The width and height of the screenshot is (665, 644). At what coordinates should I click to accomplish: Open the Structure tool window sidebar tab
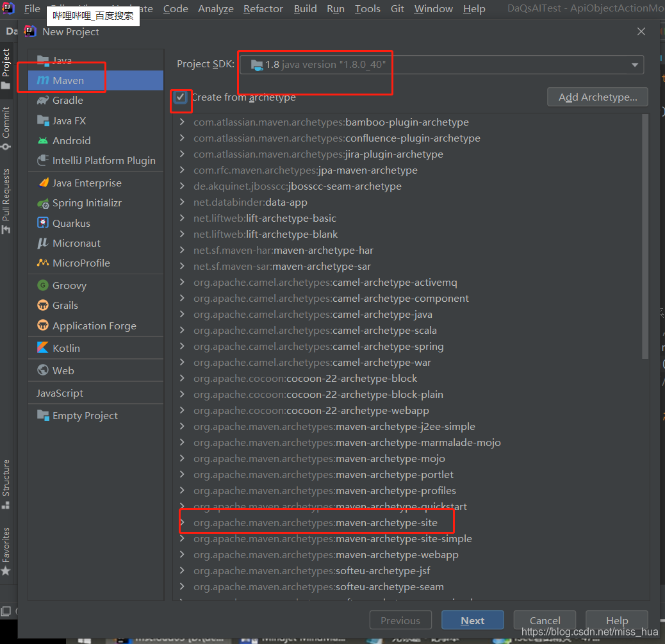(x=6, y=484)
